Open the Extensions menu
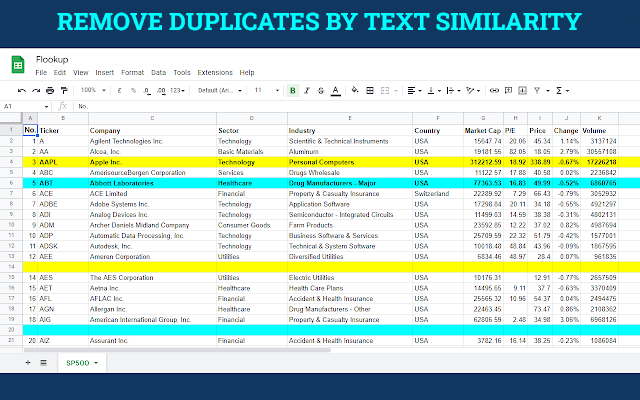Image resolution: width=640 pixels, height=400 pixels. click(214, 72)
